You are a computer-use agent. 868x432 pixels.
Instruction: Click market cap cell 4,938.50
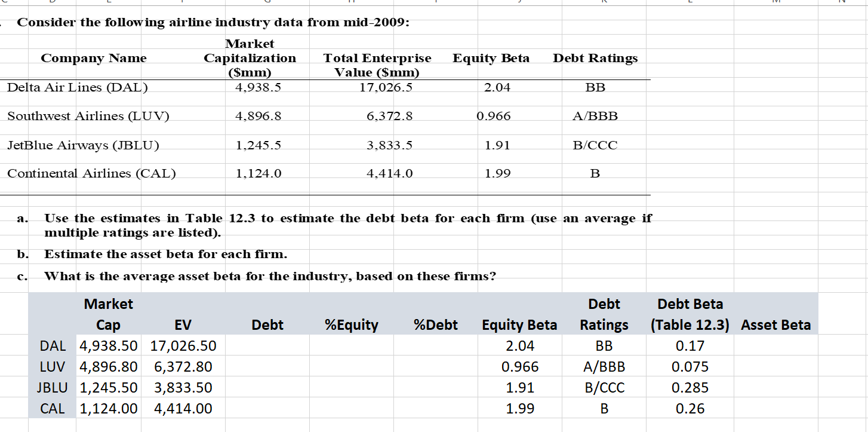(109, 345)
